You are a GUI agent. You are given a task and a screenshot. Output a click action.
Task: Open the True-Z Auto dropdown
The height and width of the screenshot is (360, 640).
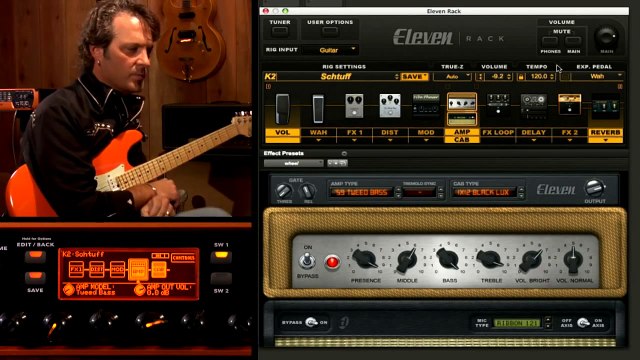[452, 76]
